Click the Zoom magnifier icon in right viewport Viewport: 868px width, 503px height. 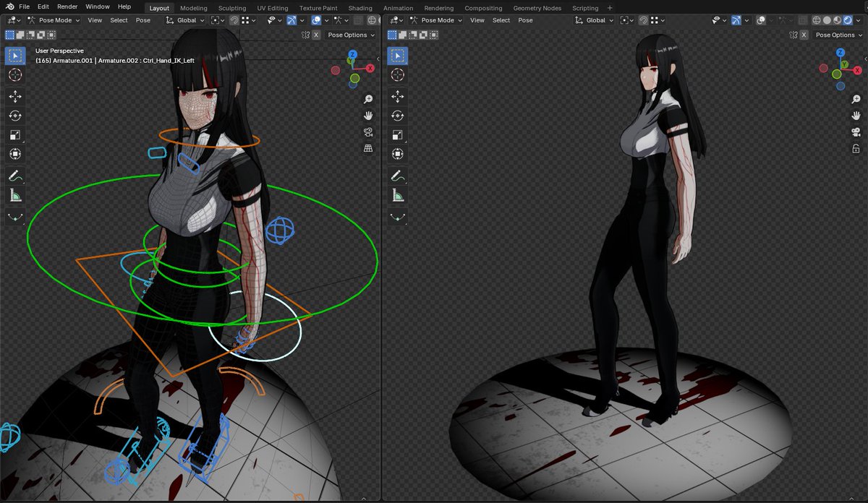(856, 99)
